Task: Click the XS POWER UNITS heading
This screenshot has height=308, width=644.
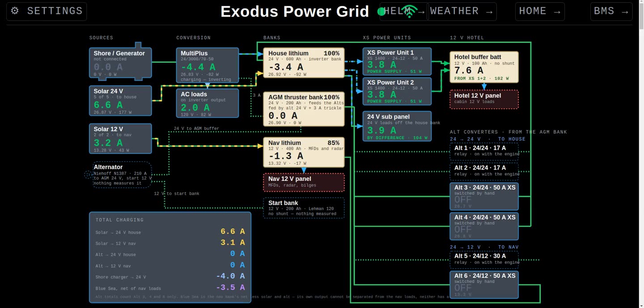Action: click(387, 38)
